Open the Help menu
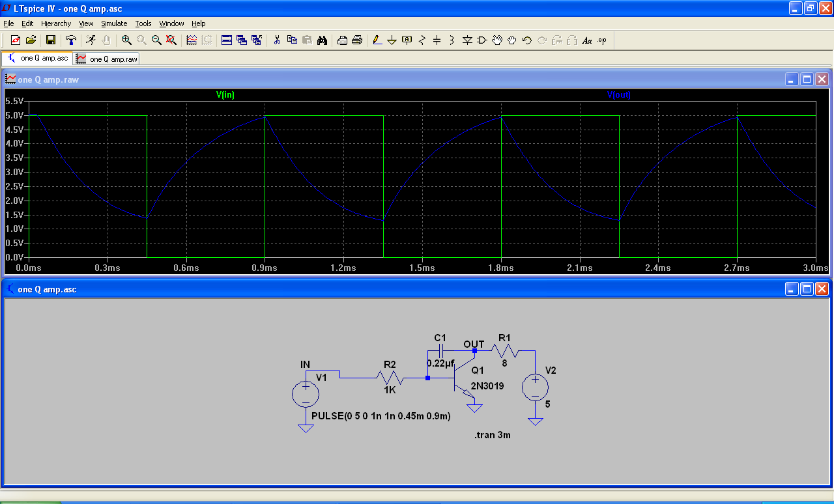This screenshot has height=504, width=834. coord(198,23)
